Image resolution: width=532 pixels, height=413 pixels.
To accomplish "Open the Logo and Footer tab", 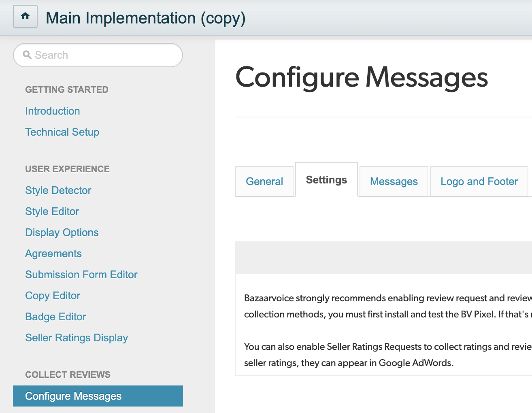I will point(479,181).
